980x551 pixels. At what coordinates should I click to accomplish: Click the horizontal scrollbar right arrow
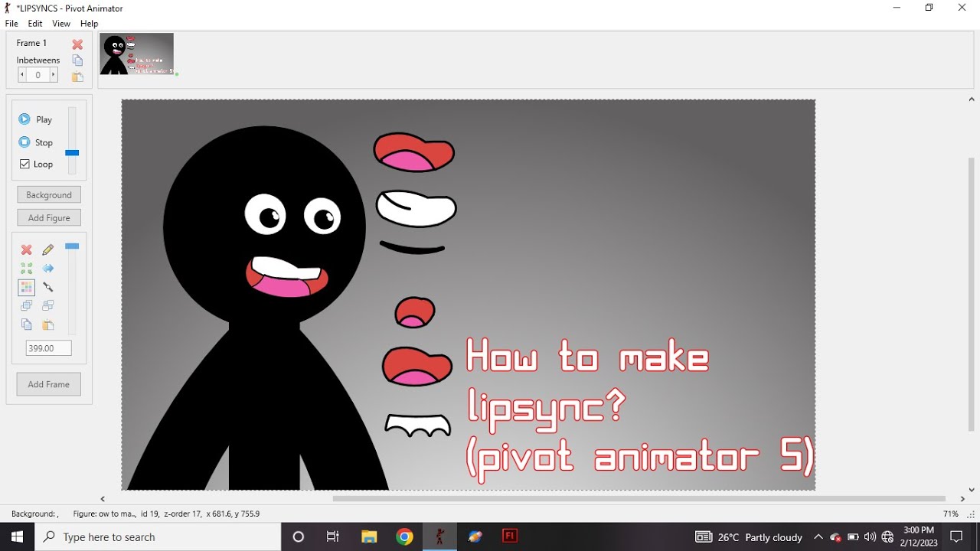pos(962,499)
